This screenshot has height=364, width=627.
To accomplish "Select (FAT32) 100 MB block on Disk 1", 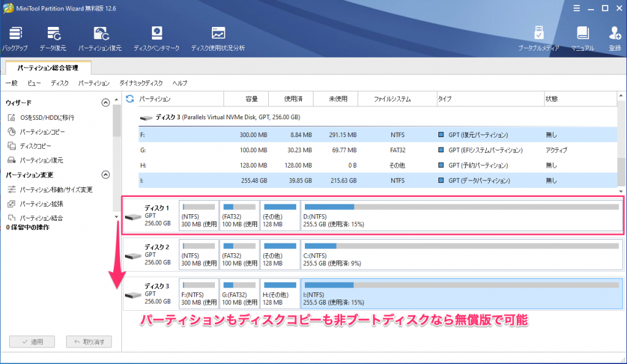I will point(239,215).
